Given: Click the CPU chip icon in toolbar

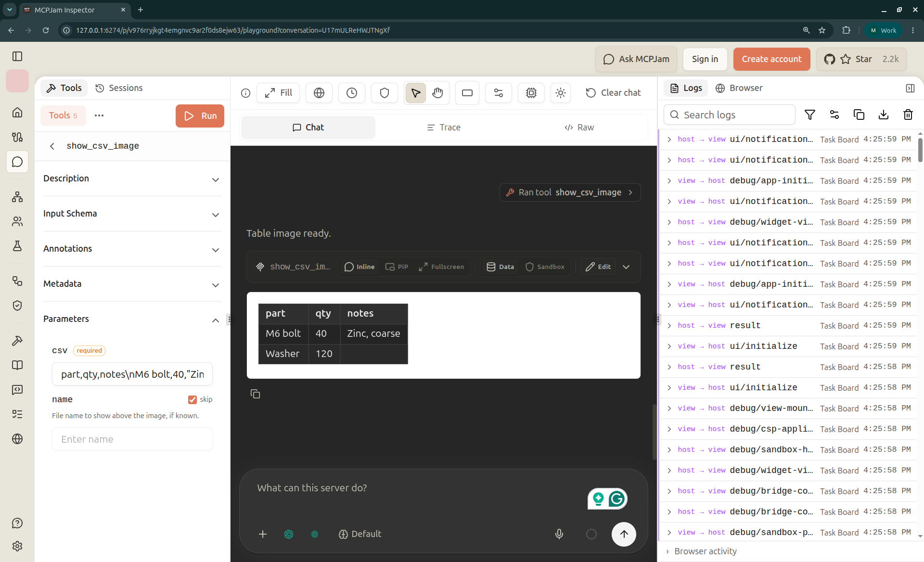Looking at the screenshot, I should pos(531,93).
